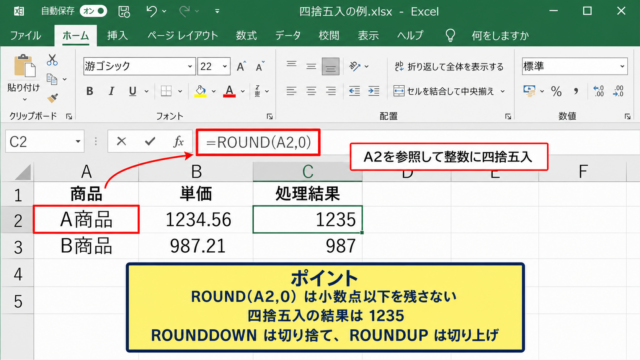Screen dimensions: 640x360
Task: Open Quick Access Toolbar customize arrow
Action: pyautogui.click(x=217, y=11)
